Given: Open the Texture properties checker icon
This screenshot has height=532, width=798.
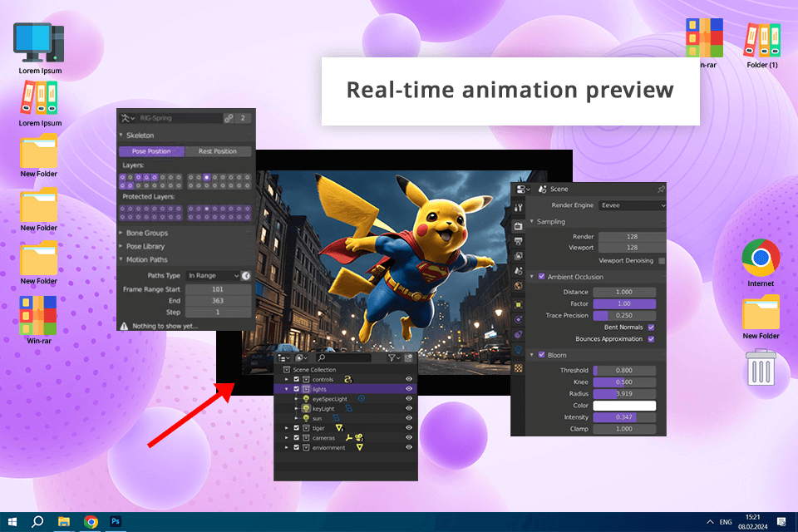Looking at the screenshot, I should [518, 368].
